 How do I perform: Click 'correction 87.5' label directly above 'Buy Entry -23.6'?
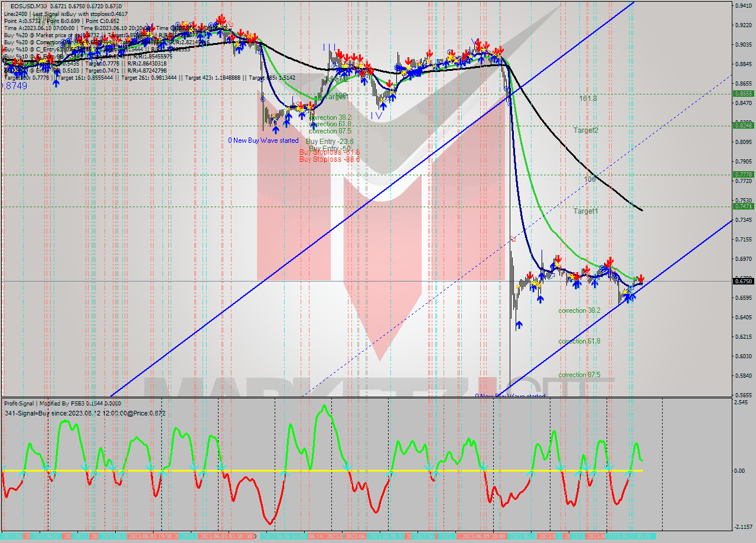(330, 131)
